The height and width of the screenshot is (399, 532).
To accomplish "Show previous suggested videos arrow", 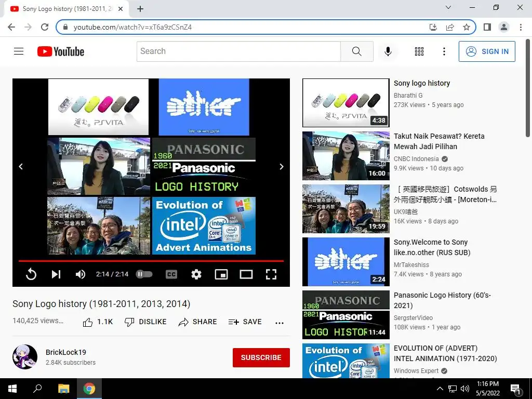I will [x=21, y=167].
